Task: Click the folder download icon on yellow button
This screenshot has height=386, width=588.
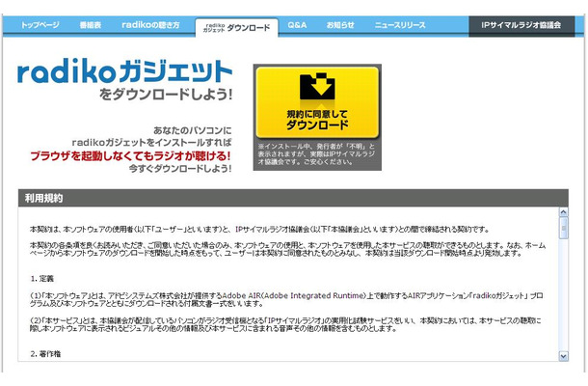Action: tap(317, 86)
